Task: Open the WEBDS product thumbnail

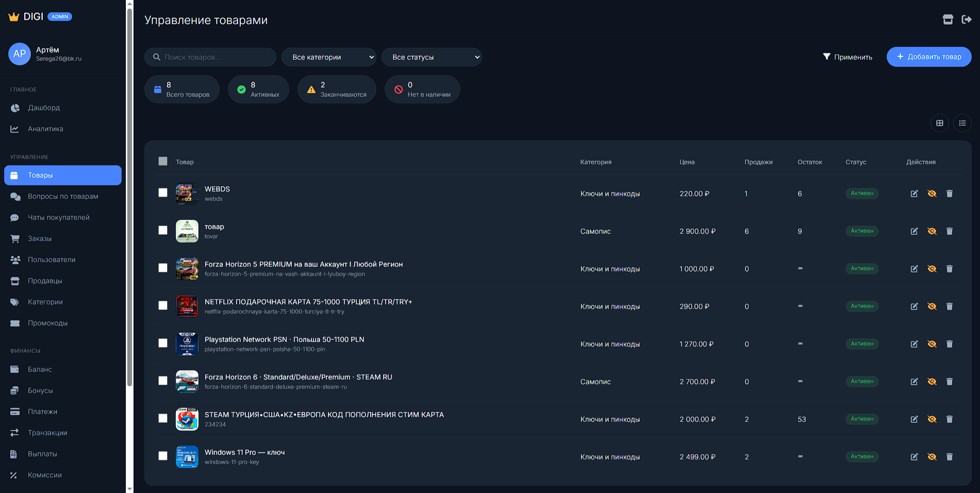Action: [x=187, y=194]
